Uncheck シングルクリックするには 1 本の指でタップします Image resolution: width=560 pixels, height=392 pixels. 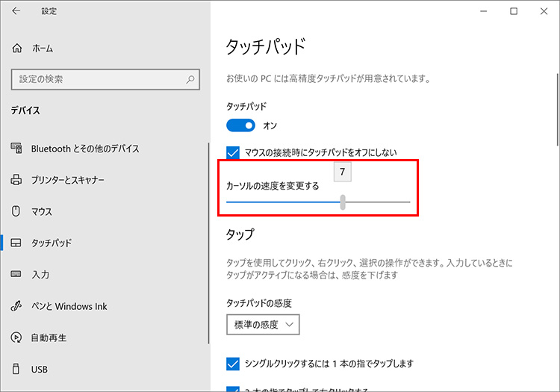coord(233,364)
